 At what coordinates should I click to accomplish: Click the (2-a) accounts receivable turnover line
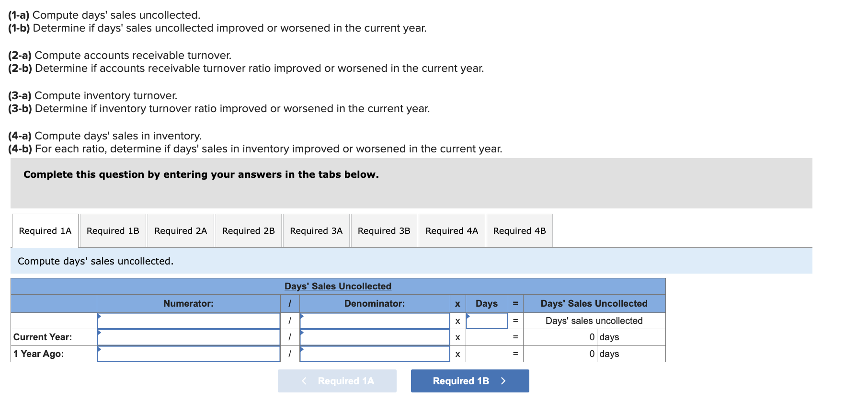(120, 55)
